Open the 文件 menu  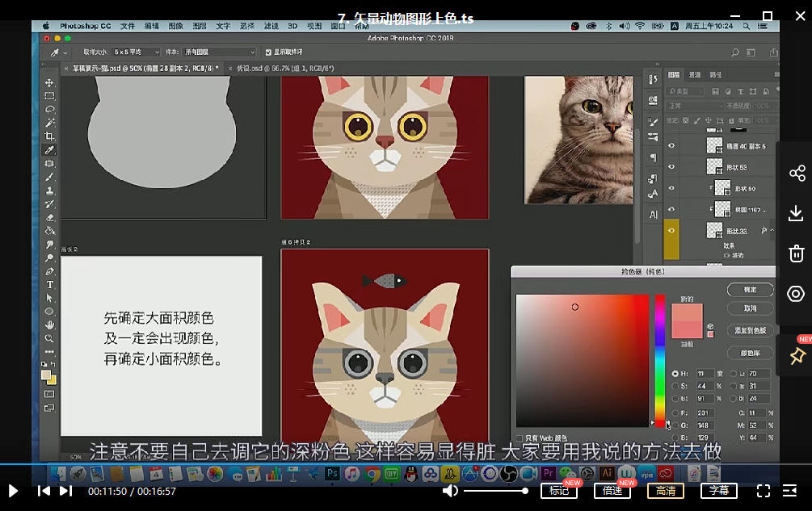(128, 26)
